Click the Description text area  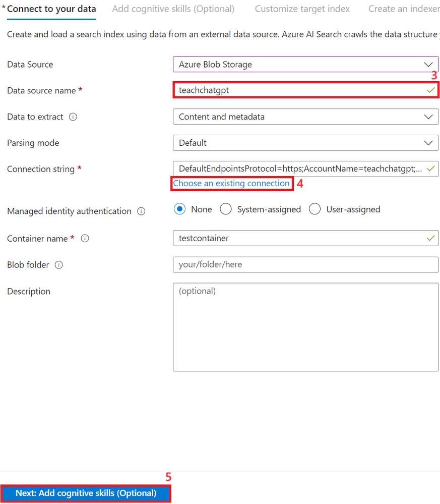pos(305,327)
